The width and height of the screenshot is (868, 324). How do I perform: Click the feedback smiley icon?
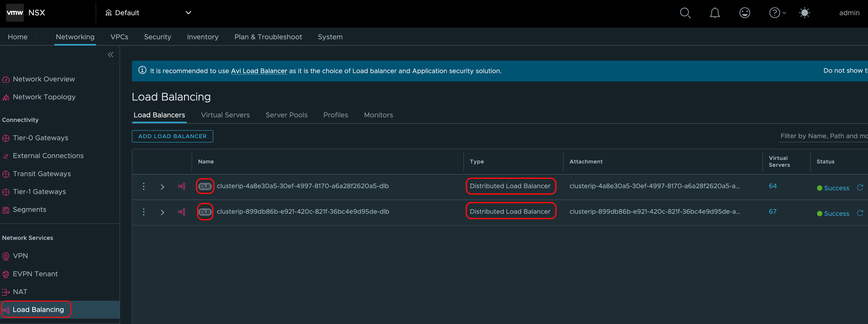click(x=744, y=13)
